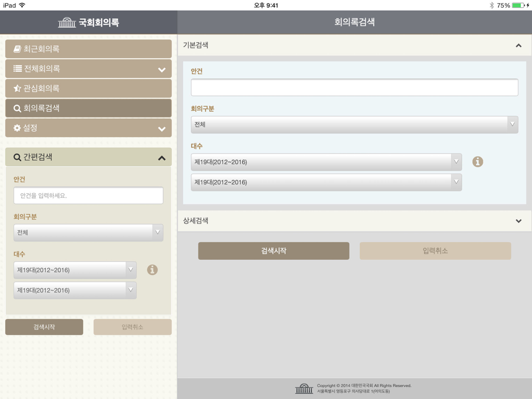
Task: Collapse the 간편검색 panel
Action: tap(162, 157)
